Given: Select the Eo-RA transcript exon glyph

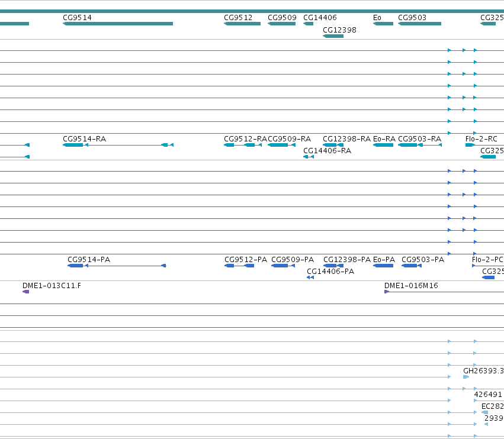Looking at the screenshot, I should pyautogui.click(x=383, y=145).
